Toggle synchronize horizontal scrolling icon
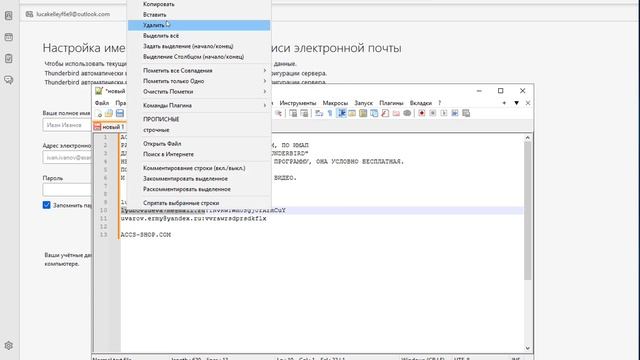This screenshot has height=360, width=640. tap(304, 113)
